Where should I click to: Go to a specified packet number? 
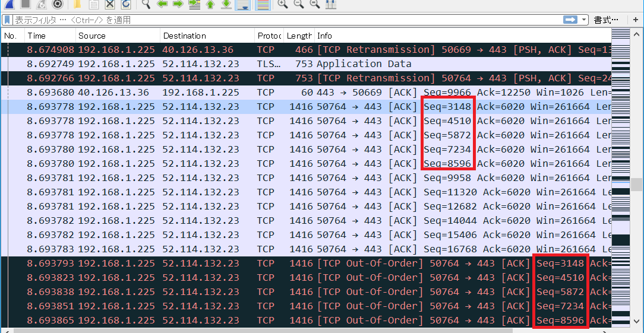[194, 4]
